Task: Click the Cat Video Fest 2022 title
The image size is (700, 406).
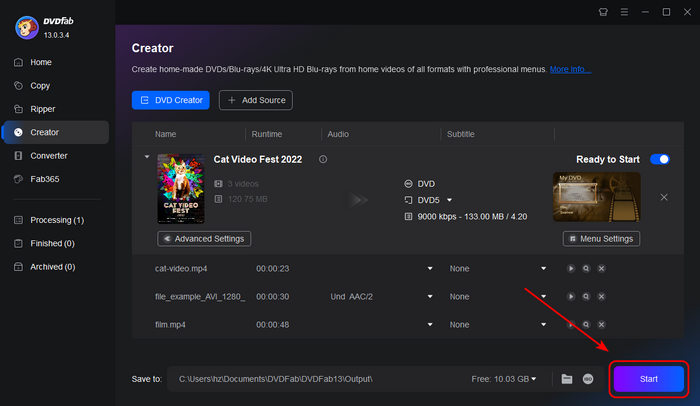Action: click(x=258, y=159)
